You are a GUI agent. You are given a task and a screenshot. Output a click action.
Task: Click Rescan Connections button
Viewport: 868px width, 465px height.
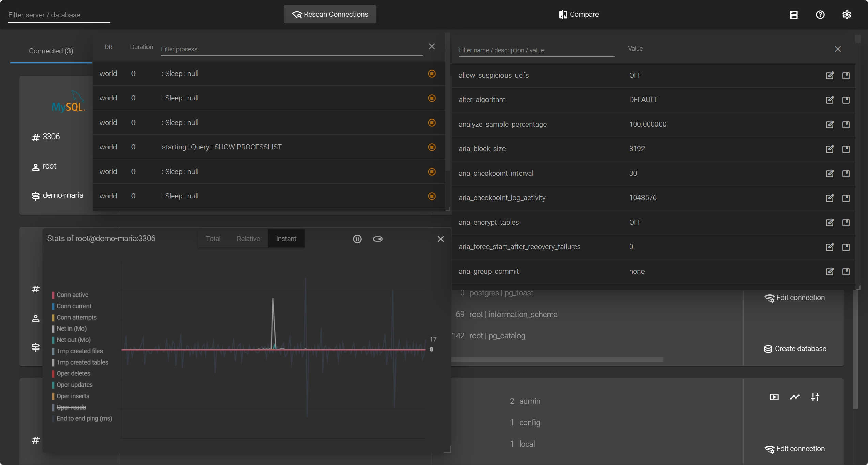pyautogui.click(x=330, y=14)
